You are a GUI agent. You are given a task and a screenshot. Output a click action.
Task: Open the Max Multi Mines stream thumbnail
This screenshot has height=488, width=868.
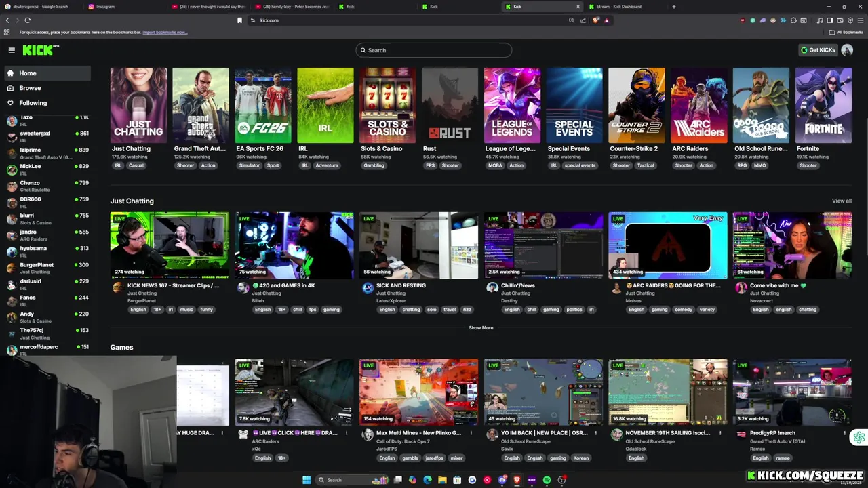pos(418,392)
